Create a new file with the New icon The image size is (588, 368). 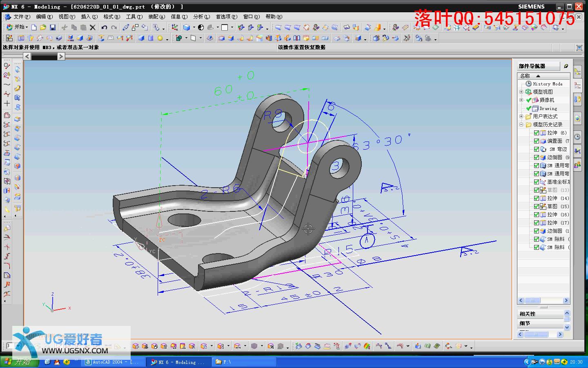tap(34, 27)
